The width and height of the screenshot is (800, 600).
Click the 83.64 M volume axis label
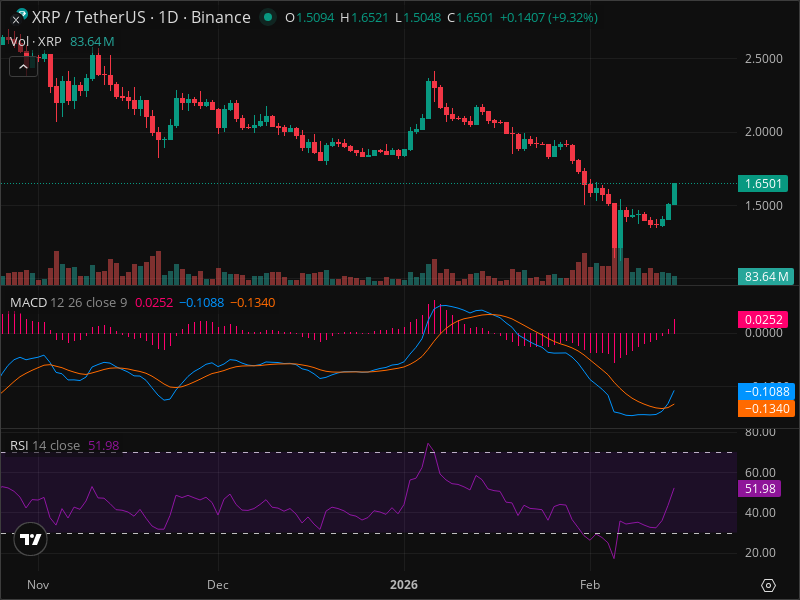click(x=766, y=277)
